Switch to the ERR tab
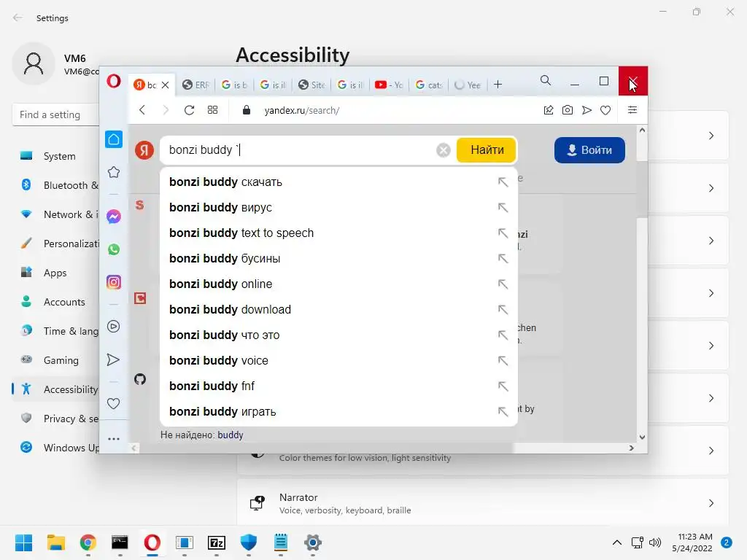This screenshot has width=747, height=560. pyautogui.click(x=196, y=85)
